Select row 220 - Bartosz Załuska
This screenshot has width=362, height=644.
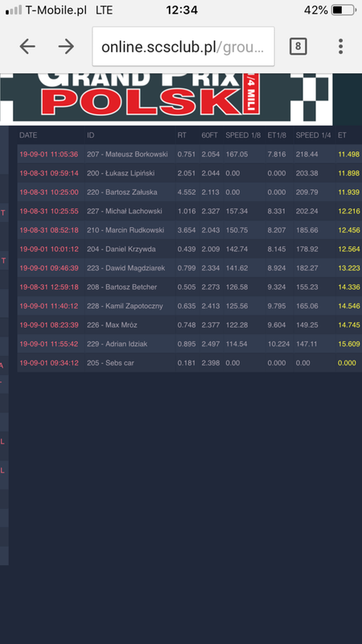190,192
